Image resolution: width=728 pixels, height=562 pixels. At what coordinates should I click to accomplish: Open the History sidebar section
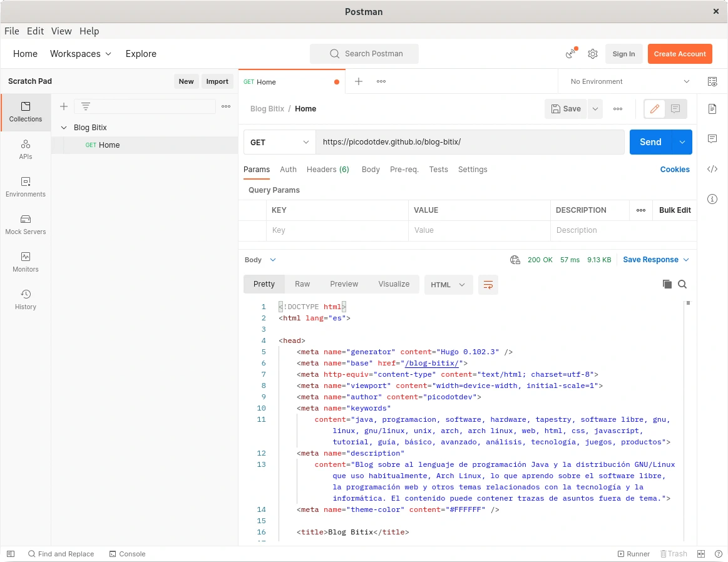[26, 299]
